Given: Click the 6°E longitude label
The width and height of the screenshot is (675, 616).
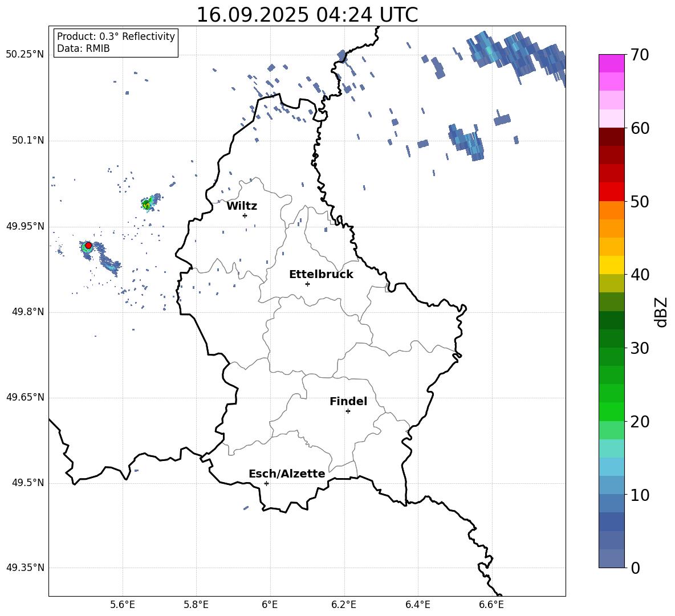Looking at the screenshot, I should point(270,605).
